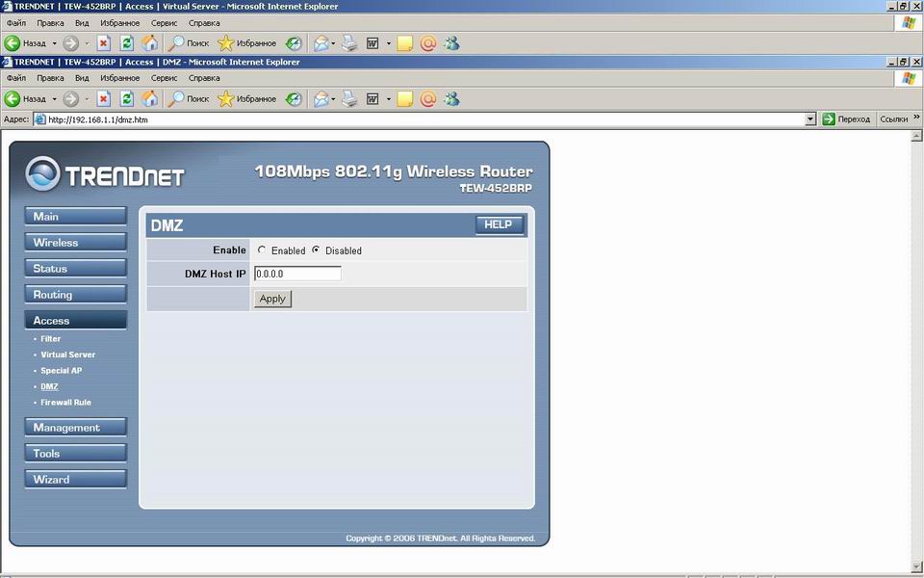The height and width of the screenshot is (578, 924).
Task: Open Избранное menu in DMZ window
Action: pyautogui.click(x=119, y=78)
